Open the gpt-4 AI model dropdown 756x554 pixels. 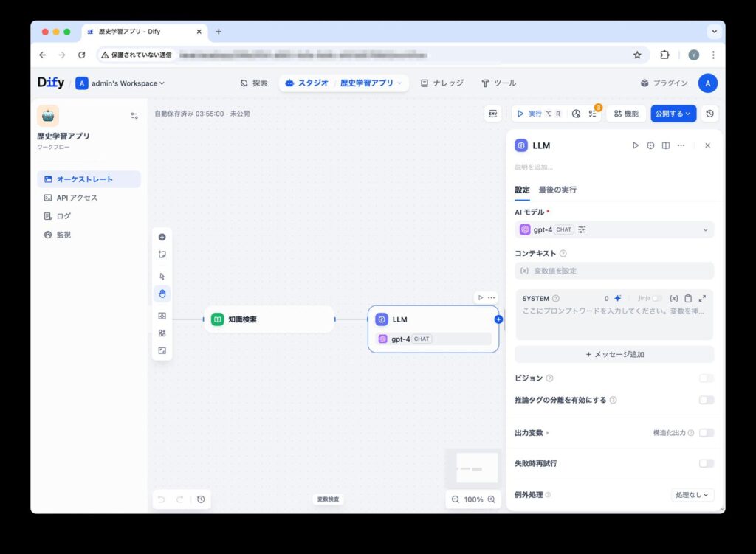(614, 229)
